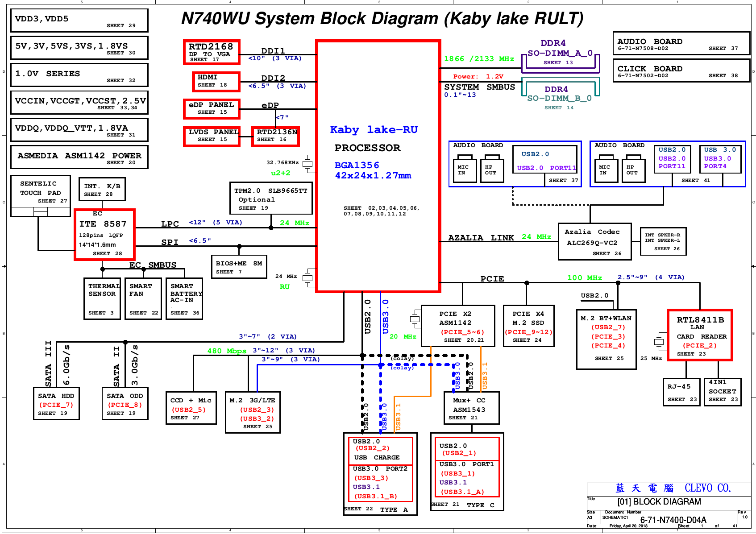This screenshot has height=534, width=756.
Task: Click the "SYSTEM SMBUS" label
Action: (x=479, y=87)
